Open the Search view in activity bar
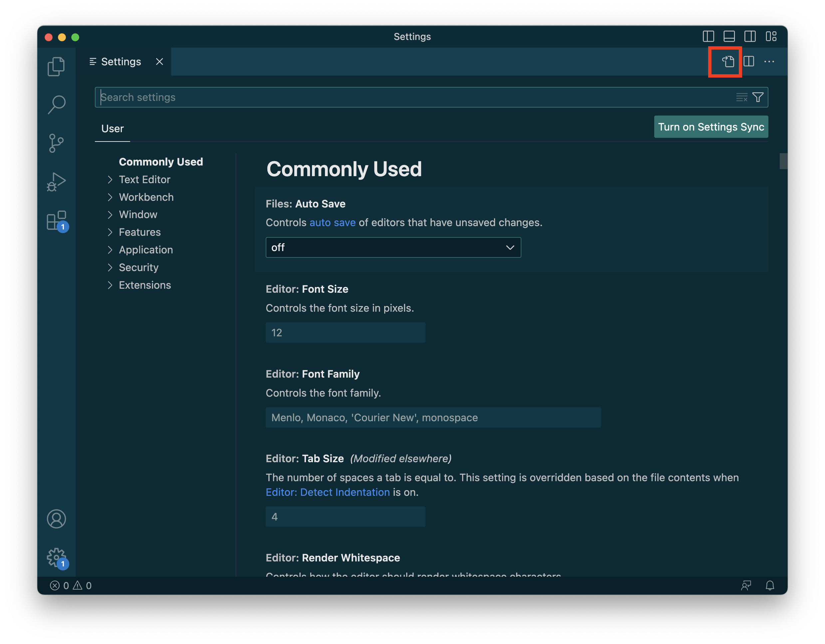Image resolution: width=825 pixels, height=644 pixels. pos(56,104)
